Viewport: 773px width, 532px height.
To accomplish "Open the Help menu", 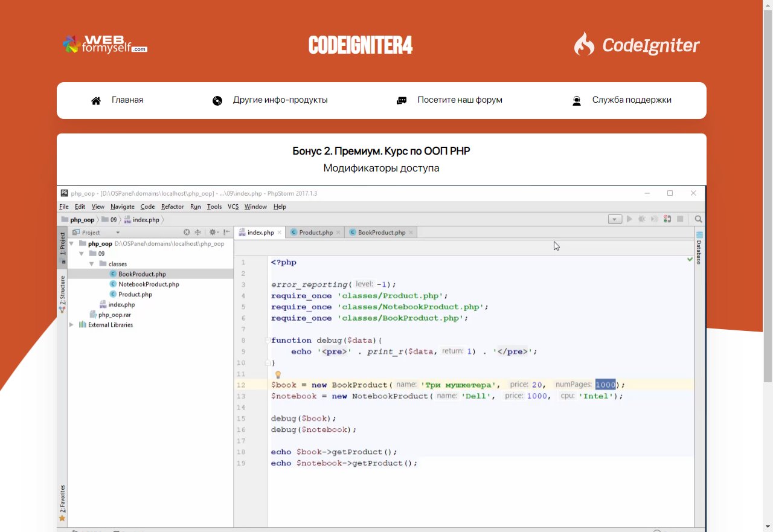I will tap(280, 207).
